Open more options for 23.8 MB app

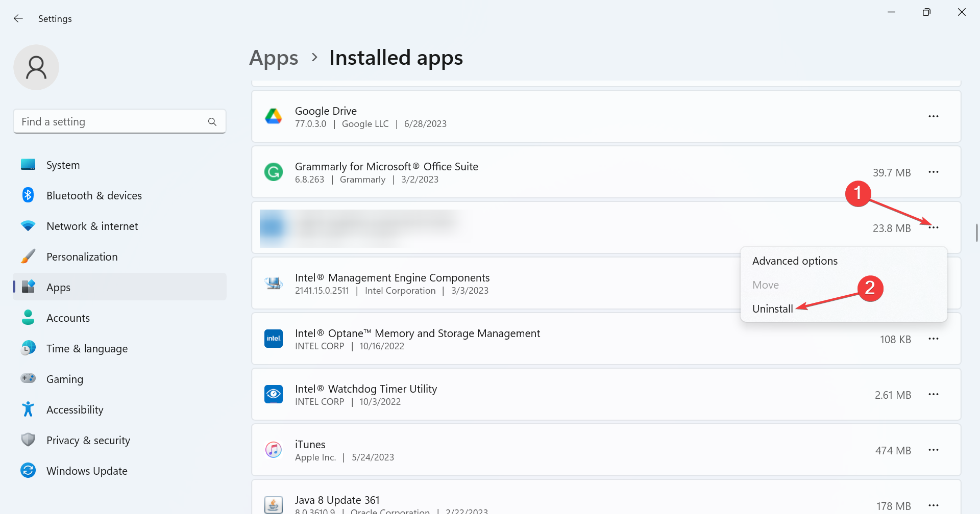click(x=934, y=227)
